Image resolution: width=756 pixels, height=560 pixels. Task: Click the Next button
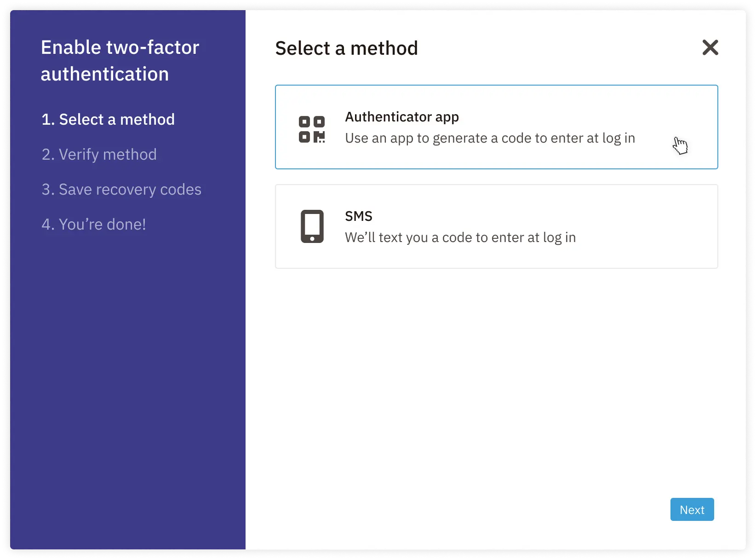pyautogui.click(x=692, y=509)
